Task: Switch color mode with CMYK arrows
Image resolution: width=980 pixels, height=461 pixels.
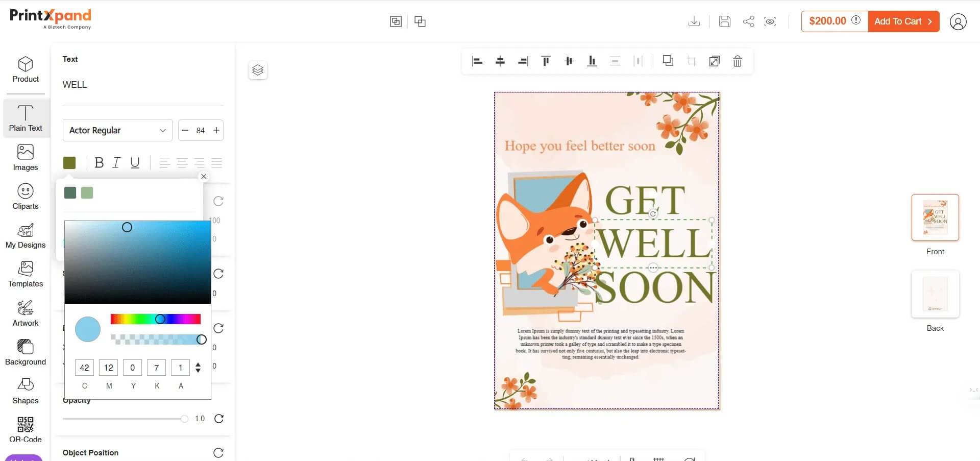Action: [x=198, y=368]
